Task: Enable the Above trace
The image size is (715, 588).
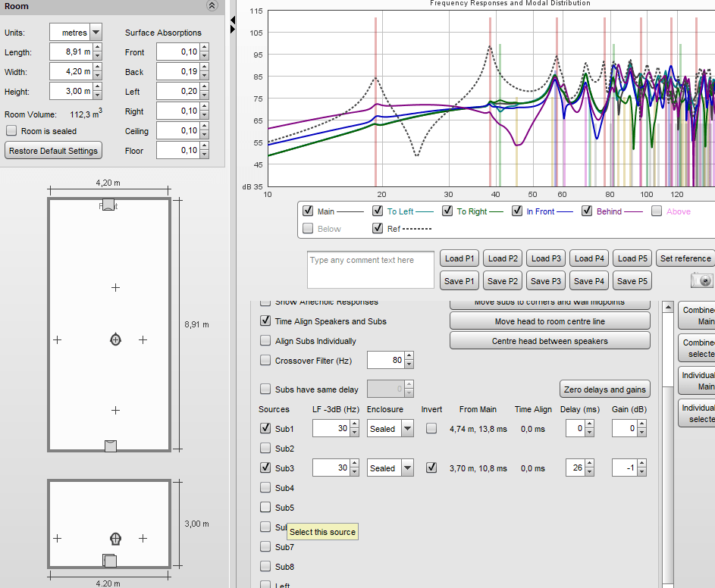Action: [x=657, y=211]
